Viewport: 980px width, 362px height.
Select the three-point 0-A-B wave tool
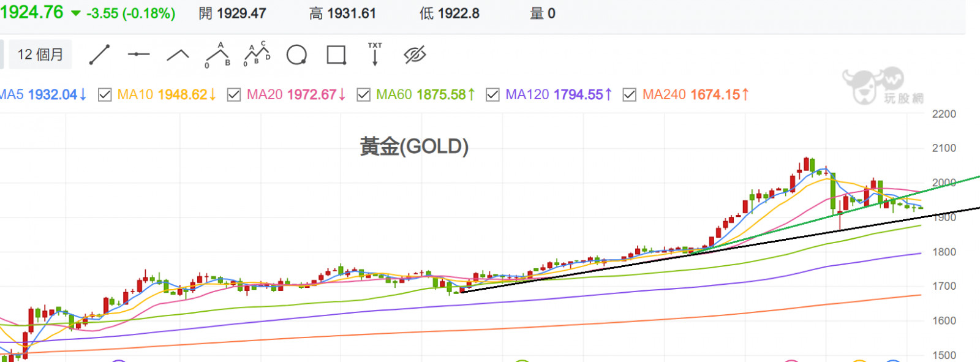(217, 55)
